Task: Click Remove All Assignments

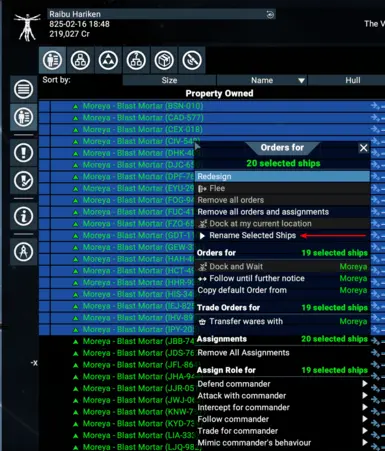Action: pyautogui.click(x=283, y=353)
